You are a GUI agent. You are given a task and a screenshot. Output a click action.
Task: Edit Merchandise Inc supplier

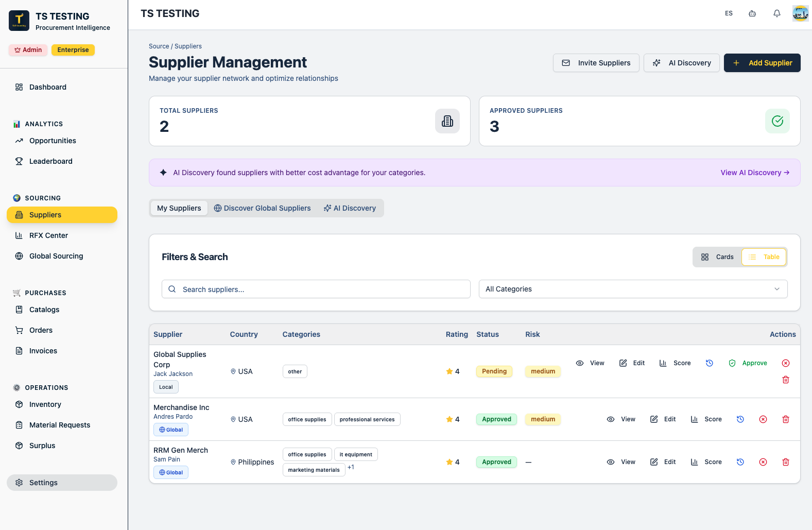[663, 419]
